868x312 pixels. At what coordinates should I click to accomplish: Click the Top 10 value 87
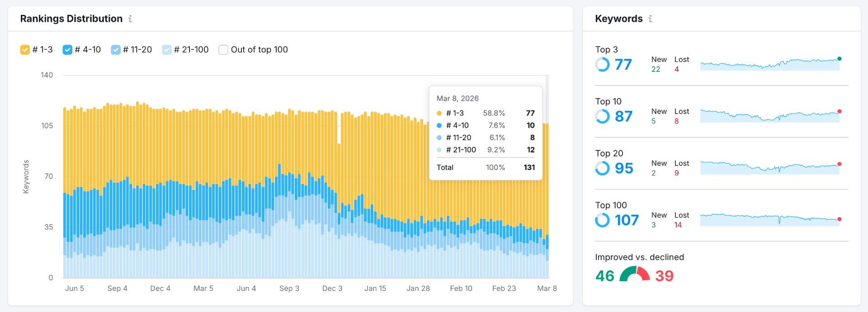623,117
